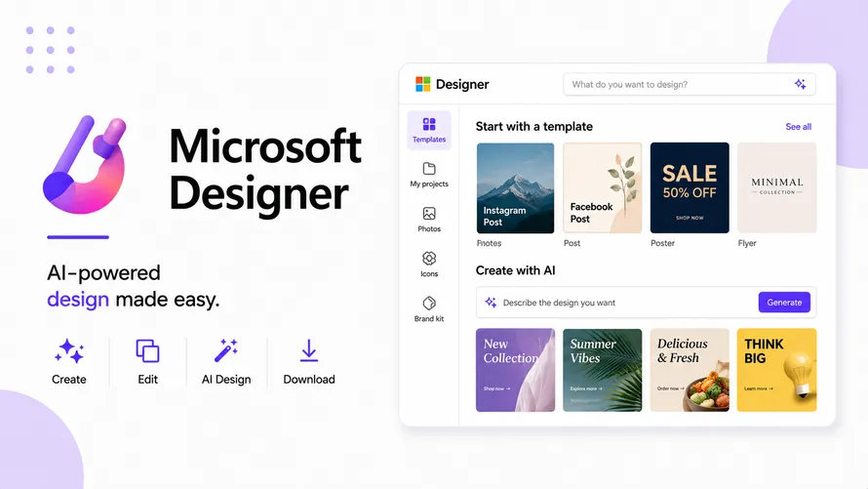Click the 'Start with a template' heading
Image resolution: width=868 pixels, height=489 pixels.
click(x=534, y=127)
